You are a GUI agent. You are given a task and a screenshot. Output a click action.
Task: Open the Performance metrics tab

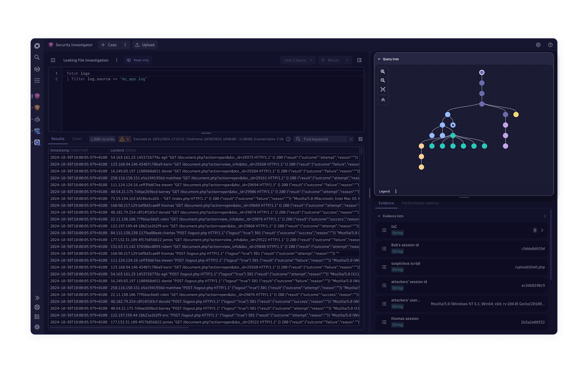point(420,203)
